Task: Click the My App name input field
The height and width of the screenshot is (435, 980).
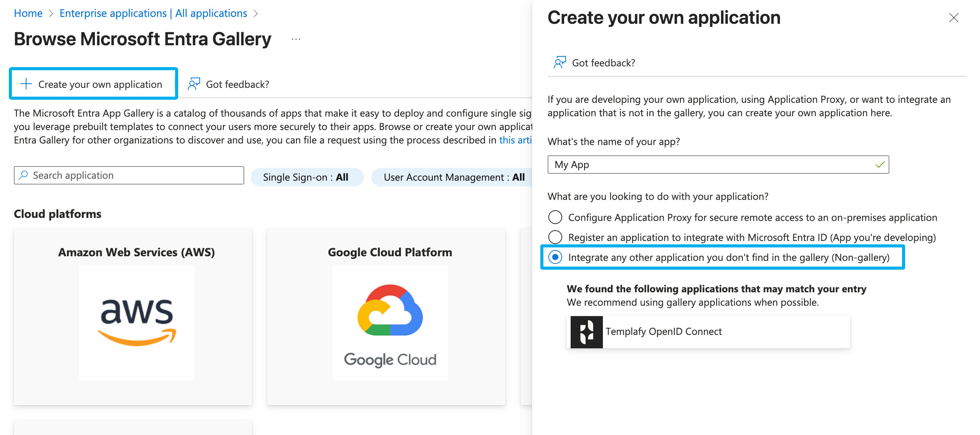Action: point(718,165)
